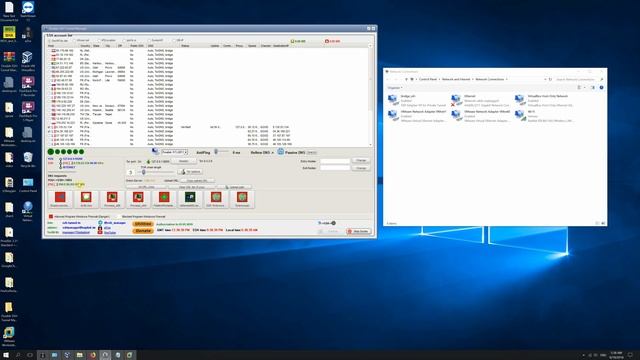Select the Ethernet adapter in Network Connections
Image resolution: width=640 pixels, height=360 pixels.
[x=480, y=100]
